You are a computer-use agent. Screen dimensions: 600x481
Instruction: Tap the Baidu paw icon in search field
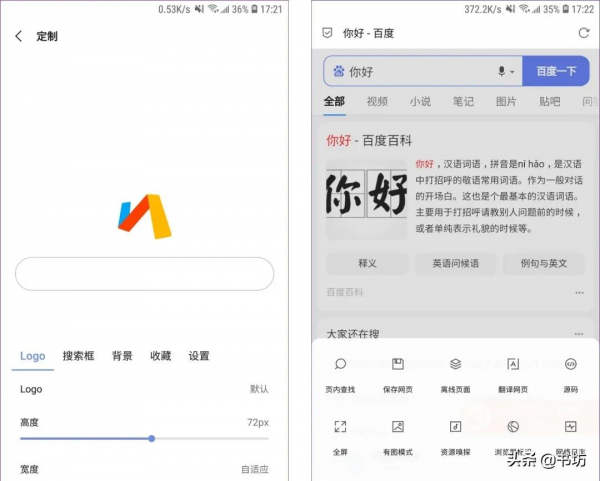339,71
